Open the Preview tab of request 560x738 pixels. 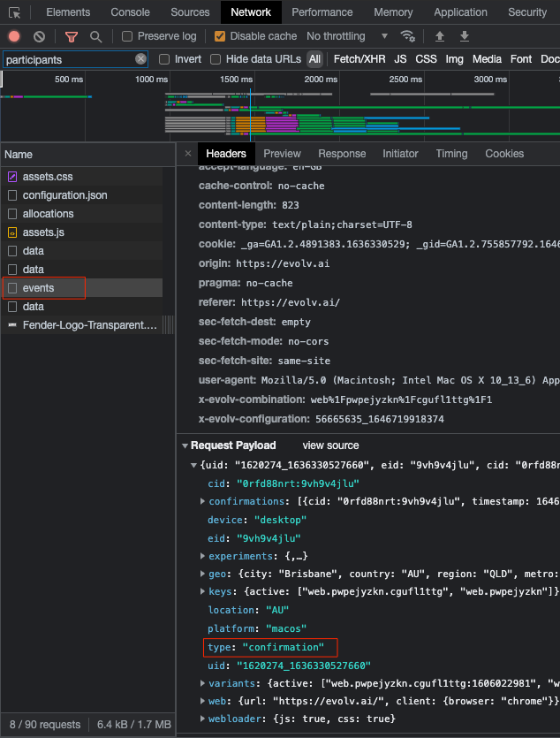[282, 154]
